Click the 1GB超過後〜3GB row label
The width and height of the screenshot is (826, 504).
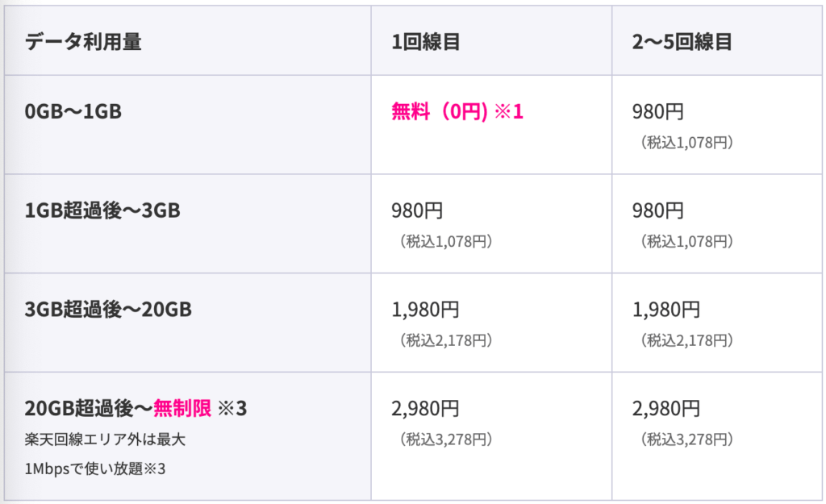102,210
